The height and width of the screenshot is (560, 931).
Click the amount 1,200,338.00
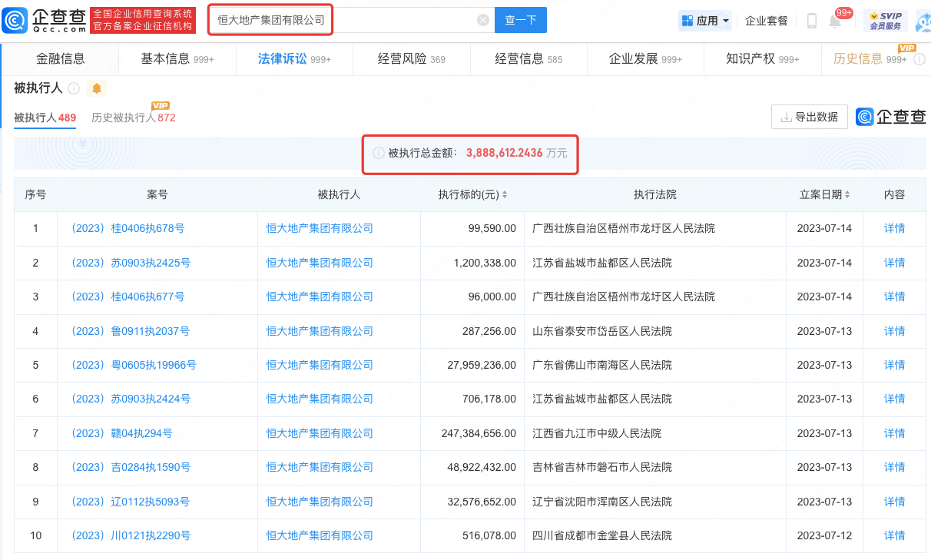point(485,263)
